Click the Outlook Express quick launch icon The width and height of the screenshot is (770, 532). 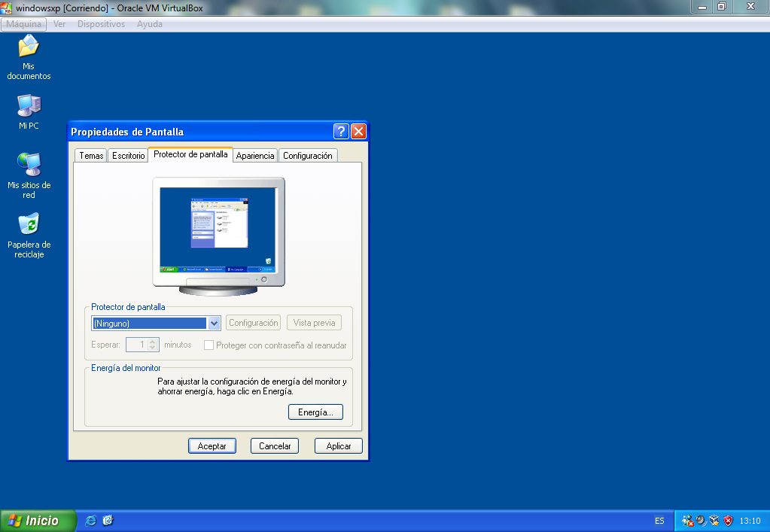pos(108,521)
